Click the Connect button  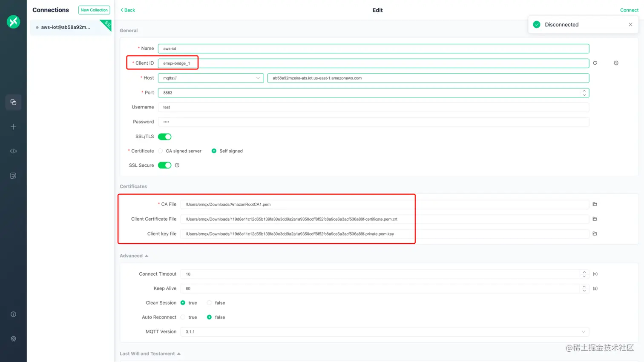629,10
